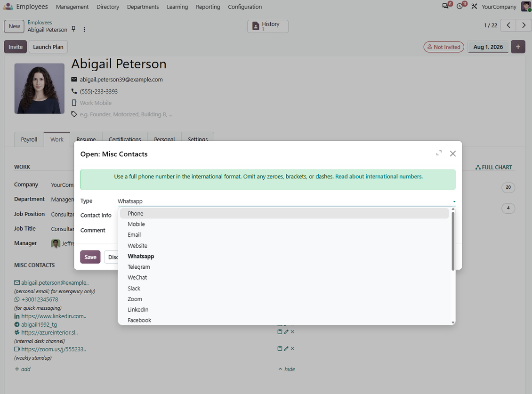
Task: Open the Employees breadcrumb link
Action: [x=40, y=23]
